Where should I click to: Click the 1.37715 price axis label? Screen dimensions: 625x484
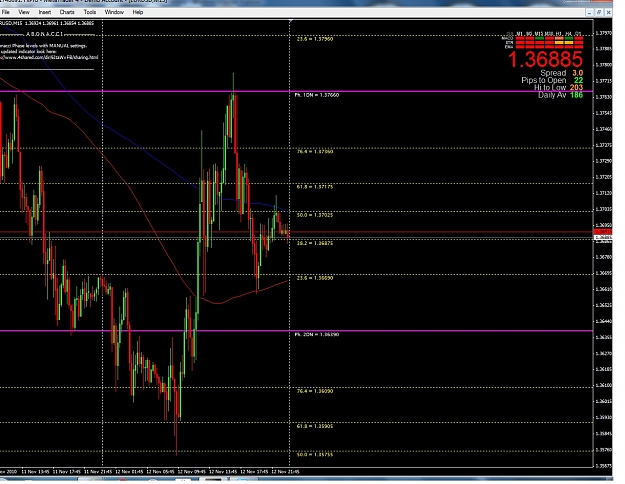pyautogui.click(x=603, y=81)
